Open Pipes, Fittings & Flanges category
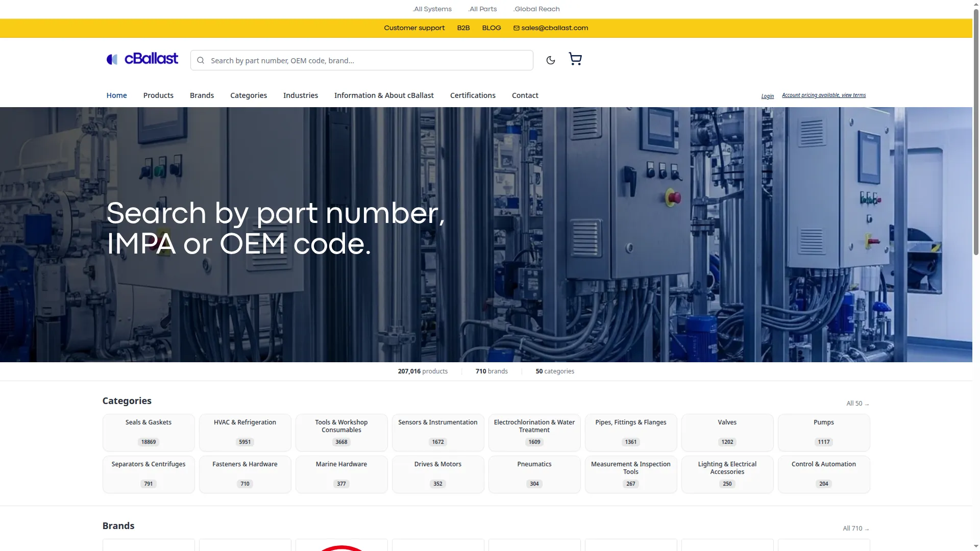Screen dimensions: 980x551 coord(631,433)
